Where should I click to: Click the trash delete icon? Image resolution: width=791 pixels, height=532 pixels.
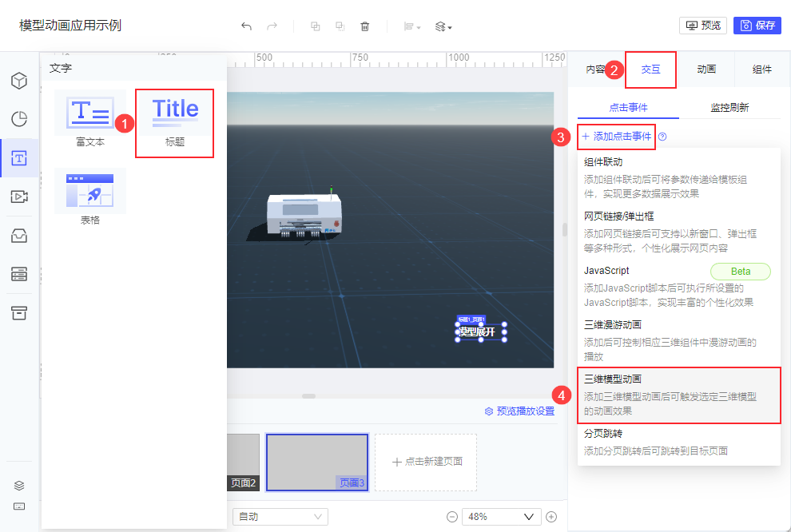click(x=364, y=26)
